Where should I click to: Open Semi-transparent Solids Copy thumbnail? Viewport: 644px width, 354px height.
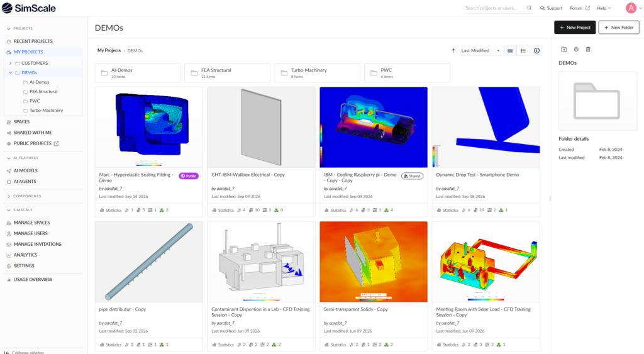374,262
